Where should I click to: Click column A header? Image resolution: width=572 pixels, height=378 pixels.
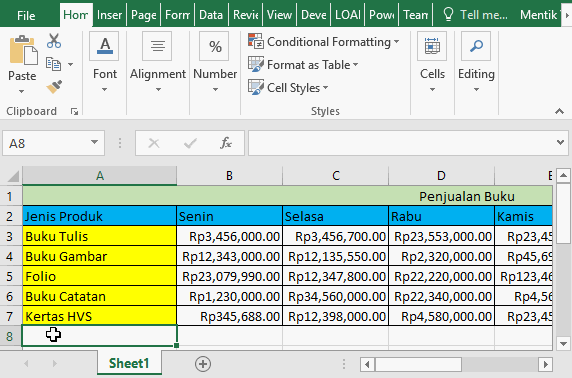[100, 176]
